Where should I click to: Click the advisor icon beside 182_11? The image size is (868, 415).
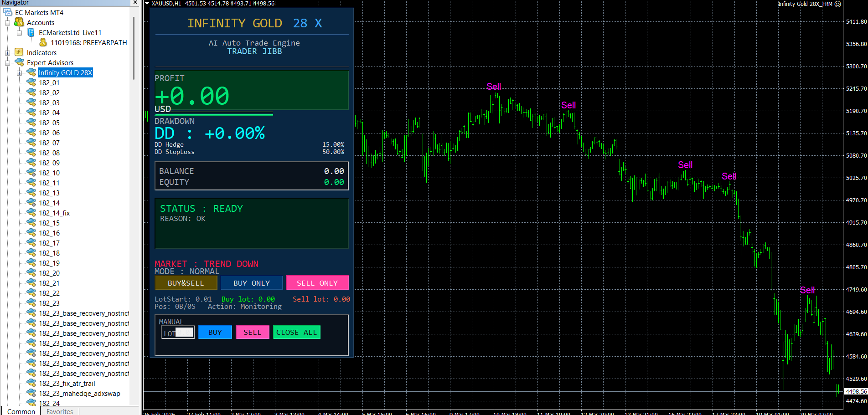tap(31, 183)
